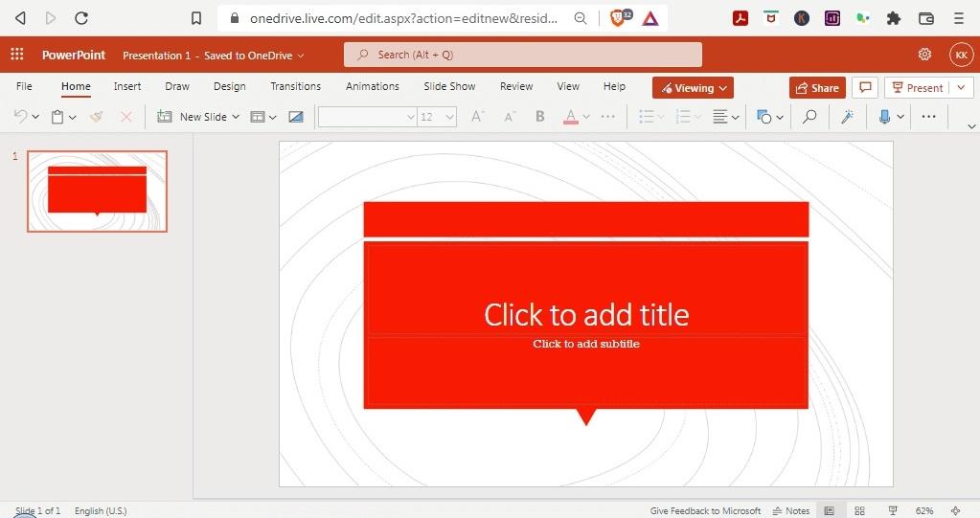The height and width of the screenshot is (518, 980).
Task: Click the Share button
Action: [x=817, y=87]
